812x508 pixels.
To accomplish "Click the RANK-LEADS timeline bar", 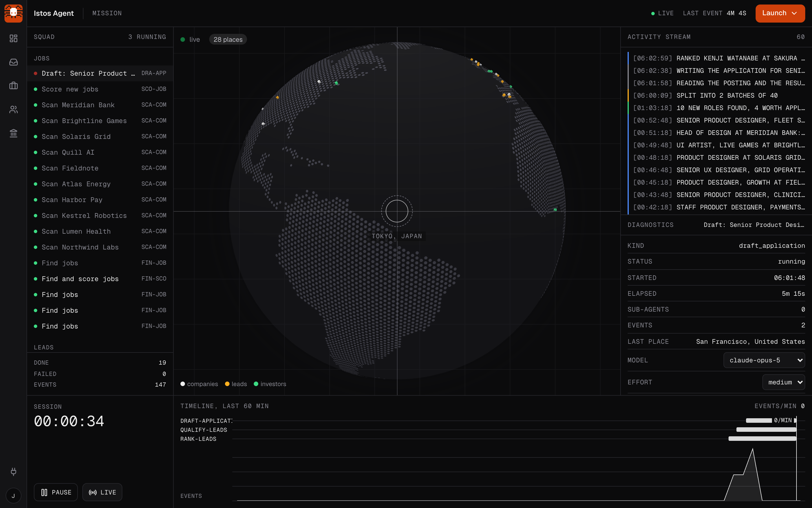I will (x=762, y=439).
